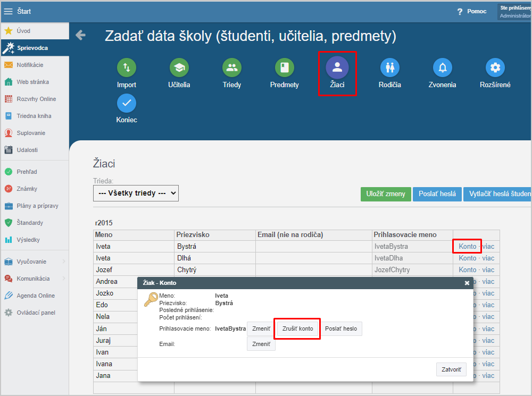Click the Triedna kniha book icon
The image size is (532, 396).
(9, 116)
